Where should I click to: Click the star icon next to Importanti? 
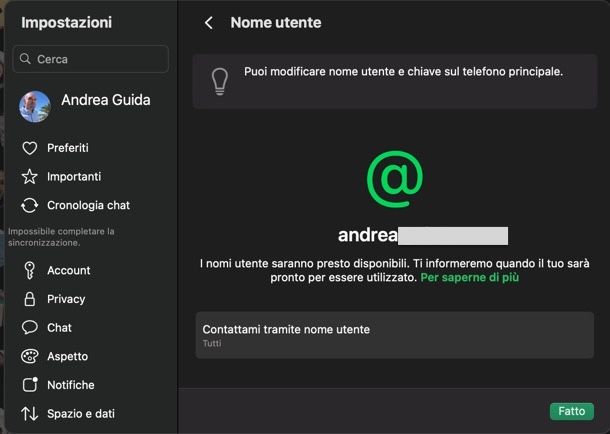(30, 177)
